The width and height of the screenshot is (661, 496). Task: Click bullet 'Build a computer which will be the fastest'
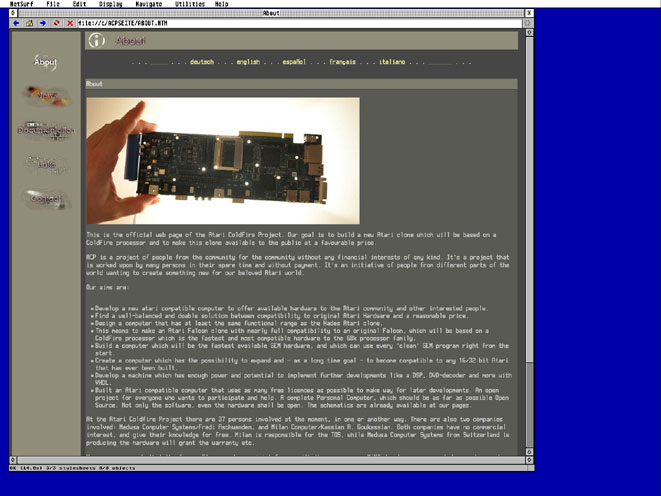click(302, 349)
